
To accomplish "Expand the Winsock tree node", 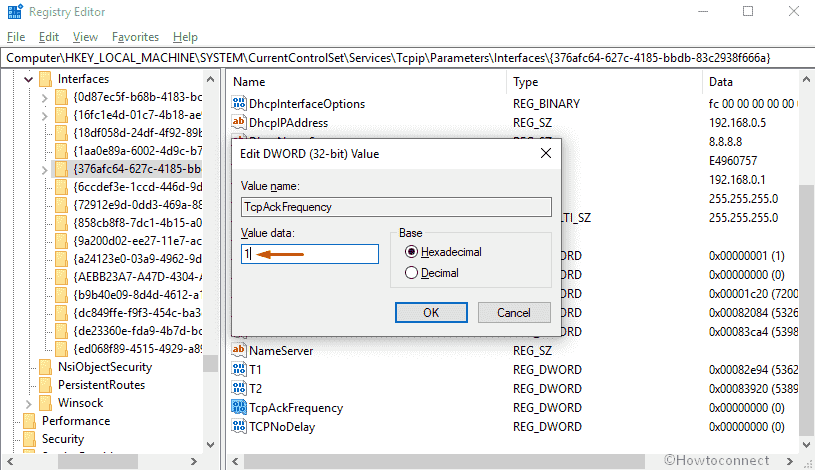I will click(29, 403).
